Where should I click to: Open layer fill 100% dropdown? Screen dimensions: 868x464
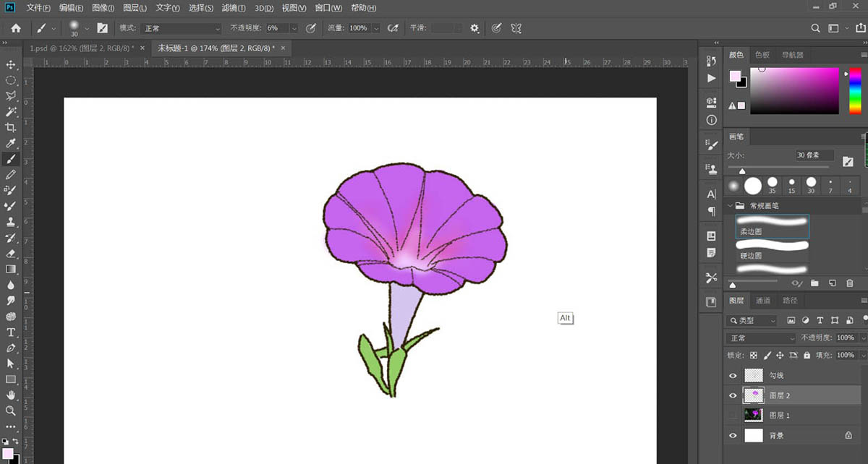[x=863, y=356]
